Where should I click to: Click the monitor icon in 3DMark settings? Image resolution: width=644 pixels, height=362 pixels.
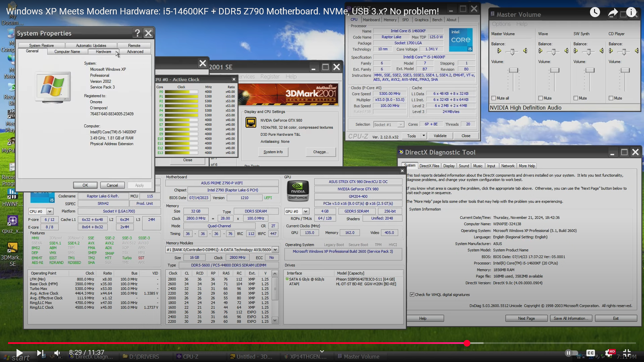(251, 122)
